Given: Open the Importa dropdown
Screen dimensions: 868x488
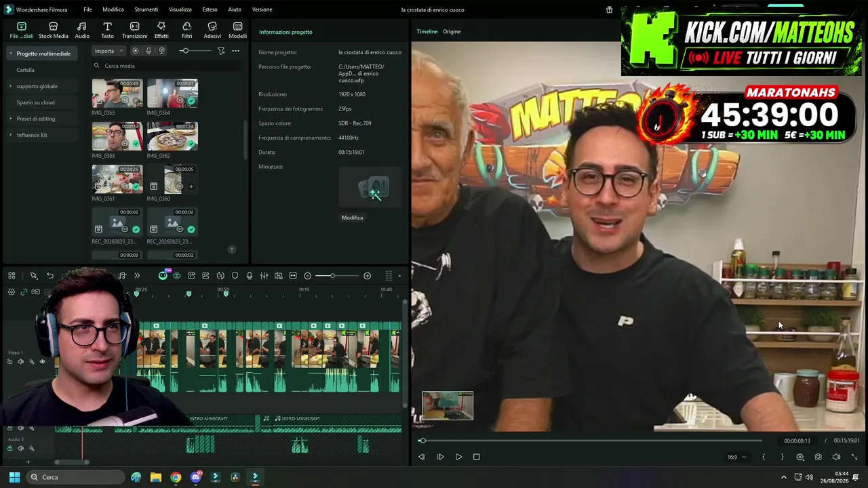Looking at the screenshot, I should pos(108,51).
